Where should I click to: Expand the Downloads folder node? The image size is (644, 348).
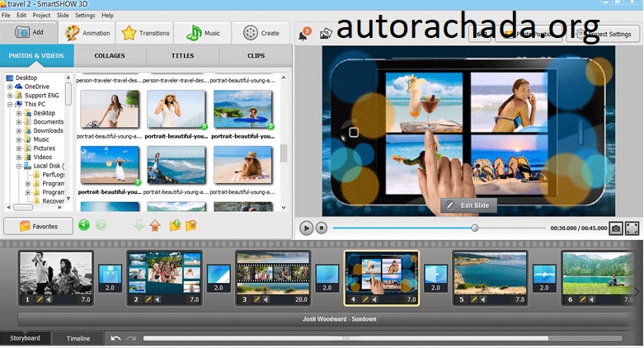pos(19,130)
